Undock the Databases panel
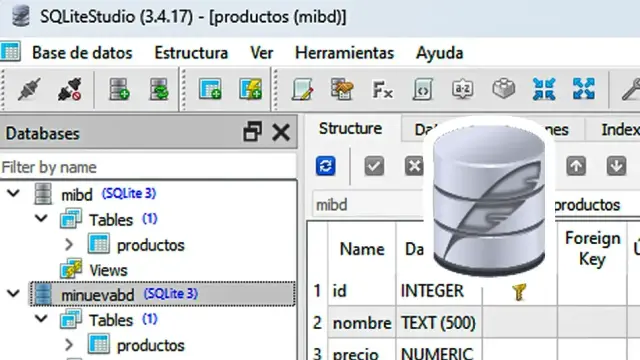This screenshot has height=360, width=640. coord(253,132)
